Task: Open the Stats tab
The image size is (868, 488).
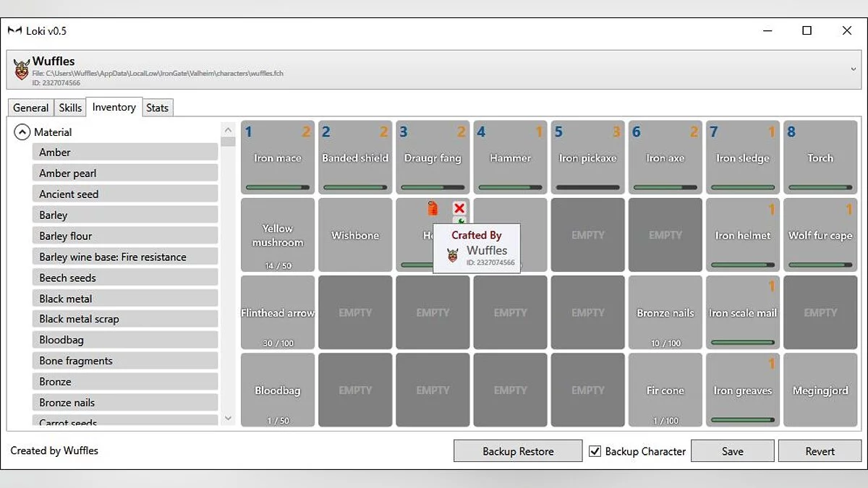Action: 157,108
